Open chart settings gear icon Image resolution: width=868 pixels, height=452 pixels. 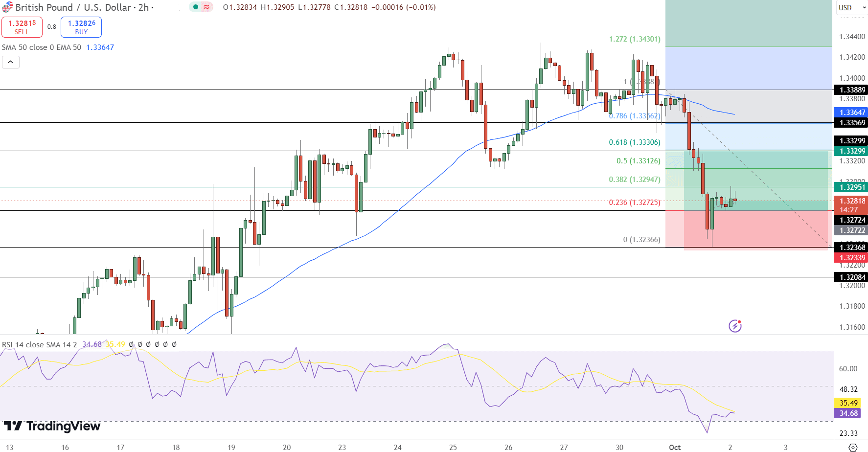pos(853,447)
